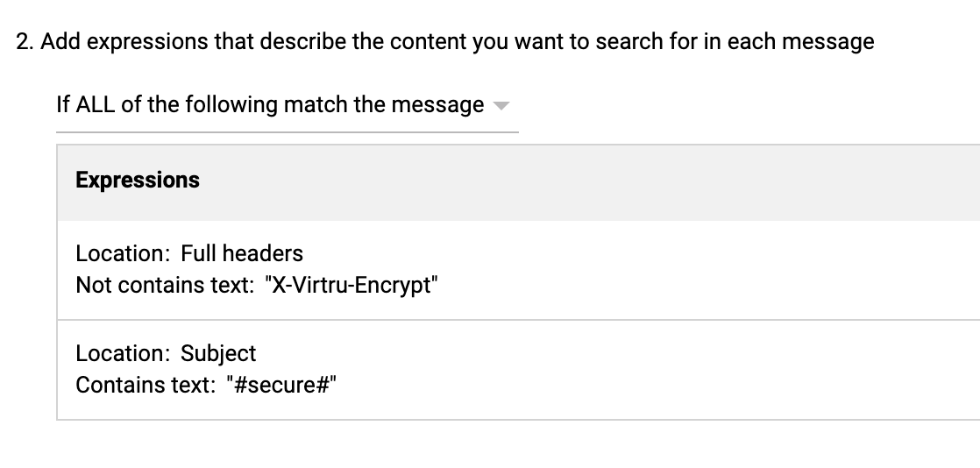980x468 pixels.
Task: Click the 'Contains text: #secure#' line
Action: (207, 386)
